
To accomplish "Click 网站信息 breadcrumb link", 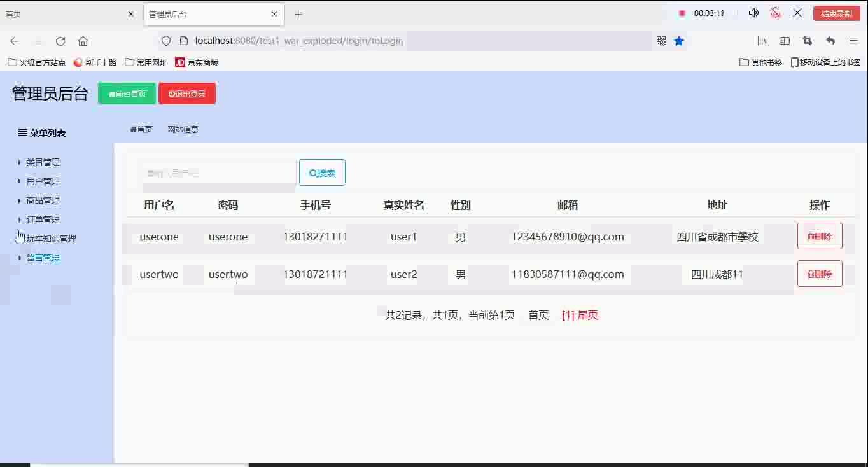I will [183, 129].
